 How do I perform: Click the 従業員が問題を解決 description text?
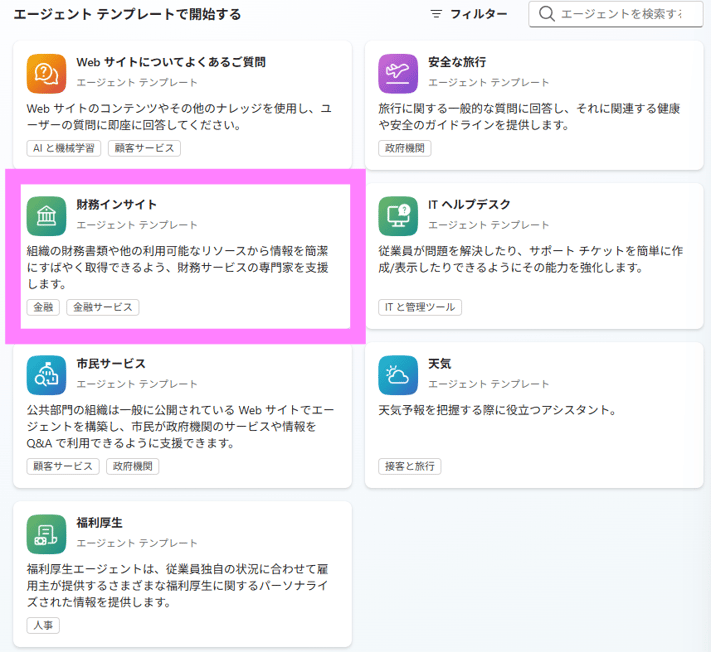(x=531, y=259)
